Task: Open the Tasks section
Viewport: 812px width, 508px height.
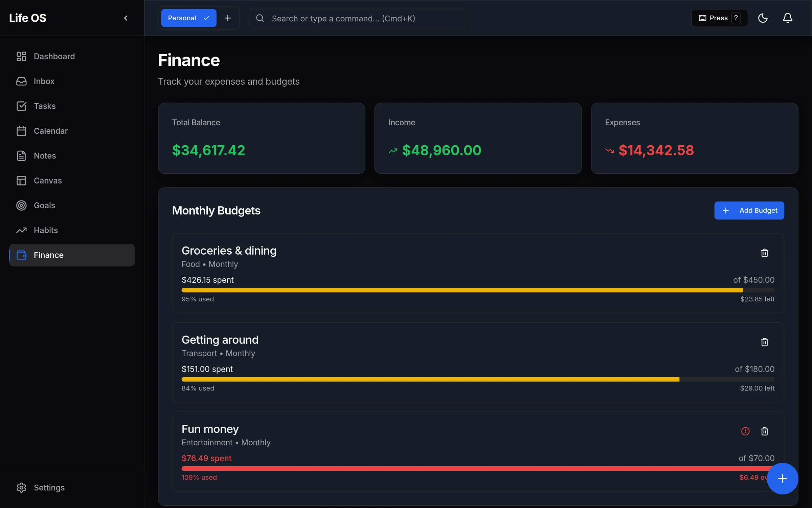Action: (72, 106)
